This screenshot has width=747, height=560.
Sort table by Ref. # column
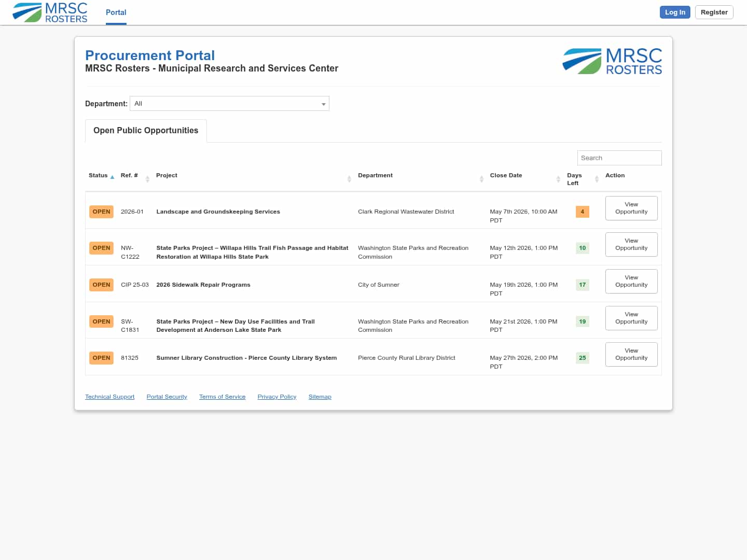(x=147, y=179)
